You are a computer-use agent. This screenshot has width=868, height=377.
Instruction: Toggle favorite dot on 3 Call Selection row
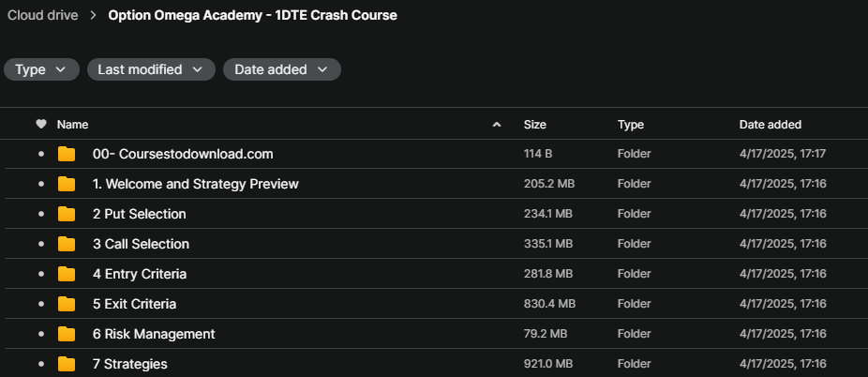(41, 244)
